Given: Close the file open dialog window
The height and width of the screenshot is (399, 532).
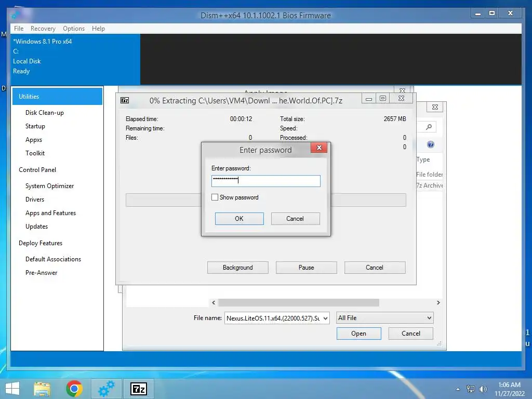Looking at the screenshot, I should 435,107.
